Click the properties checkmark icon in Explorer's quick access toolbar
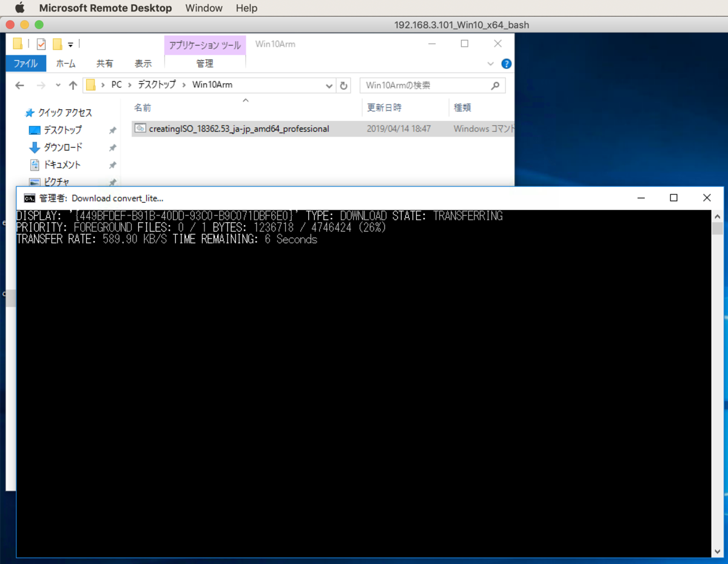Viewport: 728px width, 564px height. (41, 44)
